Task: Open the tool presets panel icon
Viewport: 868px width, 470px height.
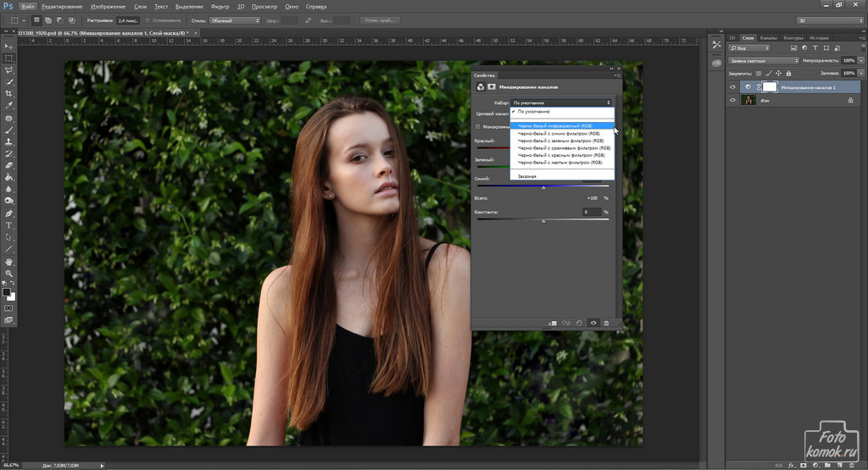Action: click(717, 45)
